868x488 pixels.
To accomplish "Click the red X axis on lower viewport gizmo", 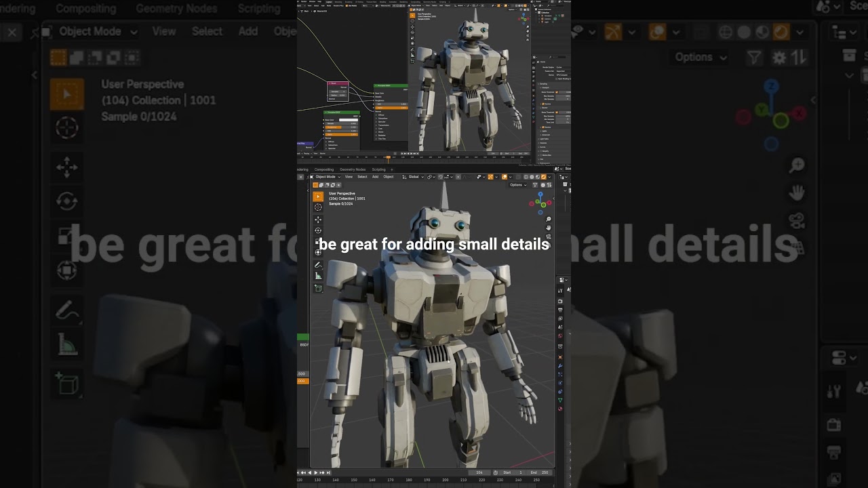I will click(x=549, y=203).
